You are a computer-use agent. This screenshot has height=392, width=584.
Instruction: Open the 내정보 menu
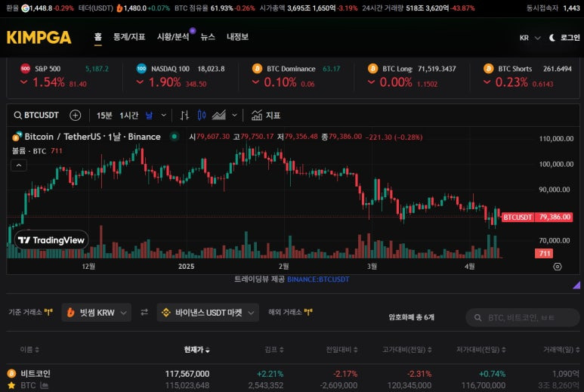click(x=237, y=37)
